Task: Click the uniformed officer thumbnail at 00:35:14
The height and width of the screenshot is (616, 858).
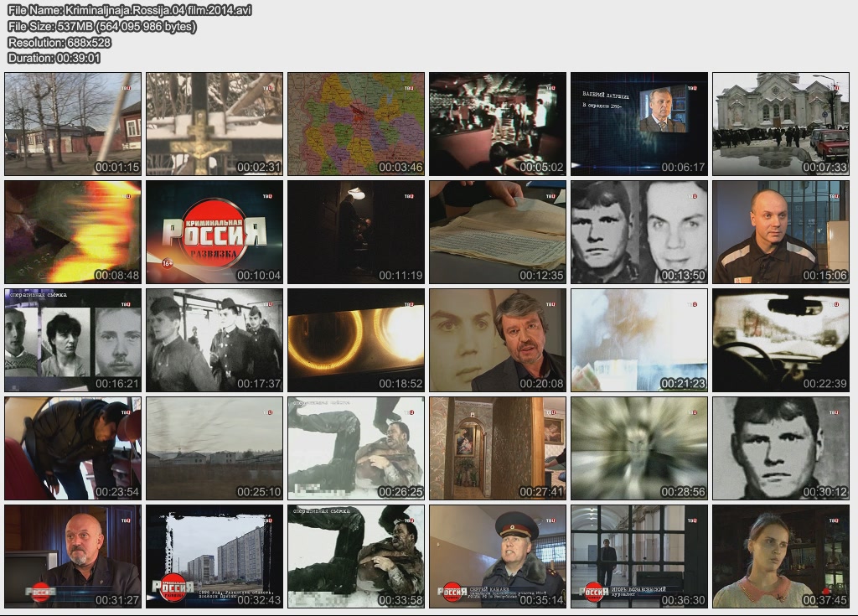Action: (498, 556)
